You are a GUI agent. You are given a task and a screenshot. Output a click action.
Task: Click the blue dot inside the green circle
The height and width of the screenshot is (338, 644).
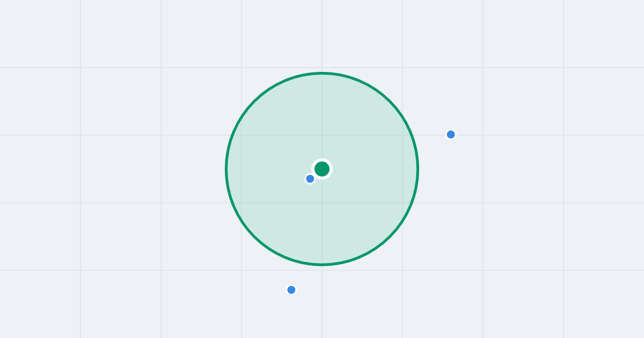coord(310,179)
